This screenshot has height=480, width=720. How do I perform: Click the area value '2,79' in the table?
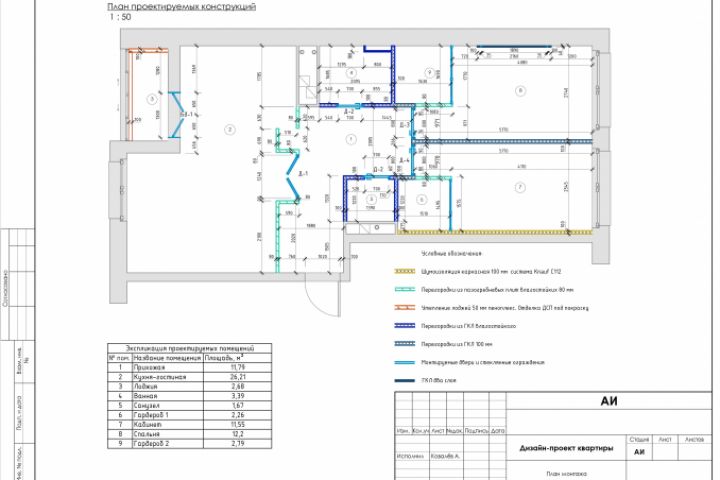pos(238,444)
